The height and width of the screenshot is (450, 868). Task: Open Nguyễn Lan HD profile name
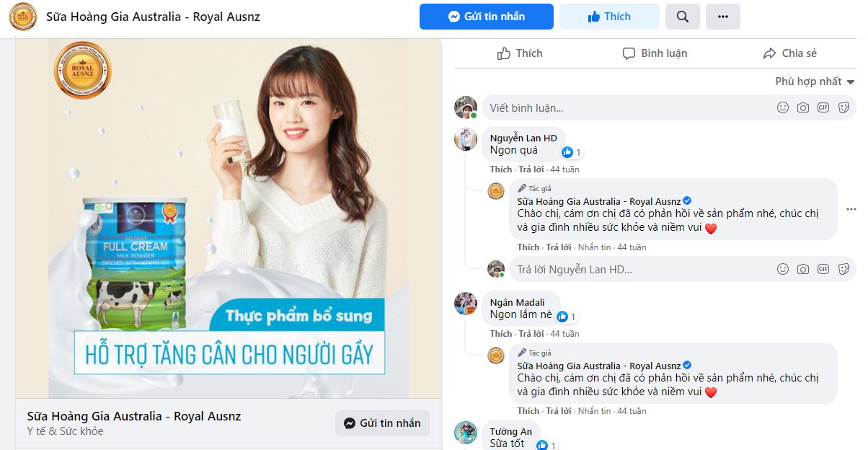click(x=523, y=138)
